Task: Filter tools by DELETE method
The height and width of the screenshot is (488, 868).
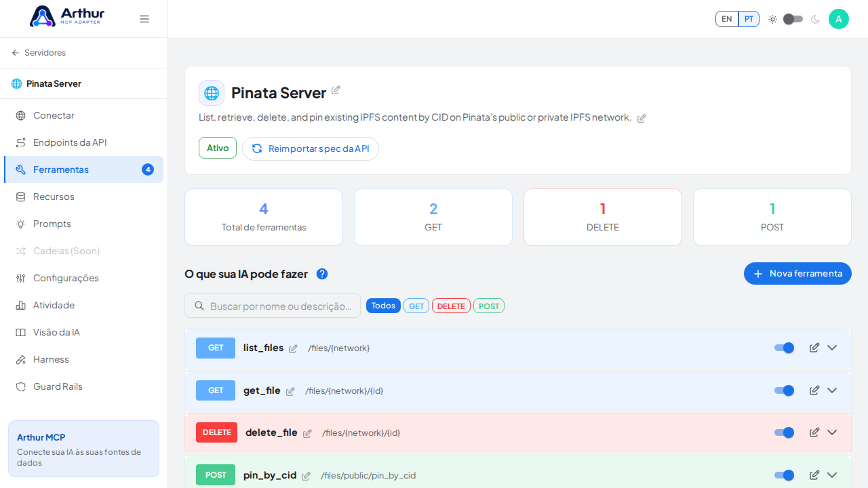Action: click(451, 306)
